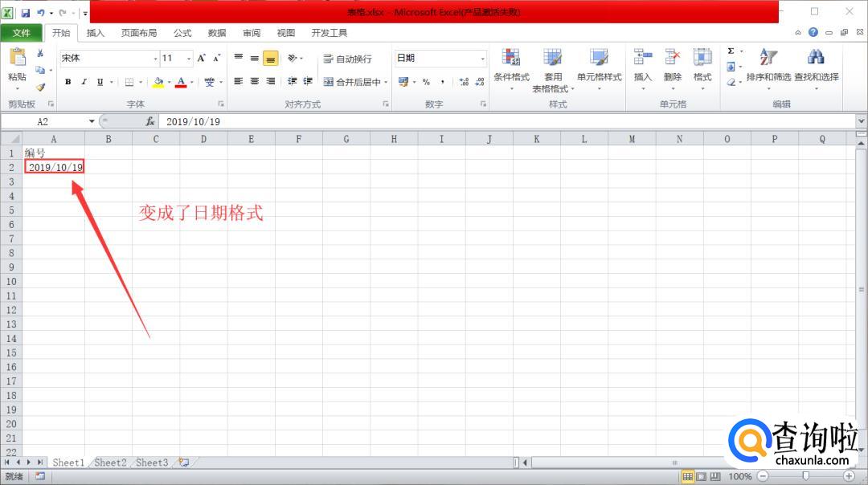Click the cut scissors icon

point(40,53)
